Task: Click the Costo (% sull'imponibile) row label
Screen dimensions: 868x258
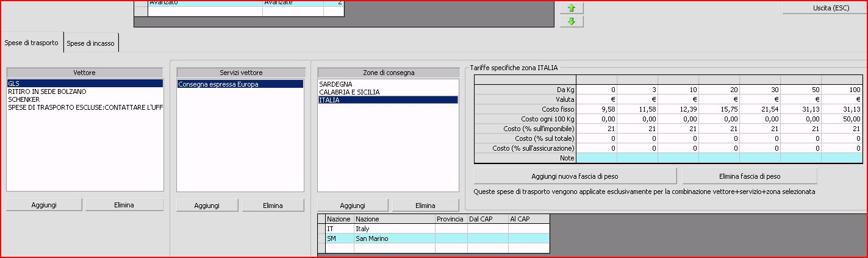Action: [x=525, y=128]
